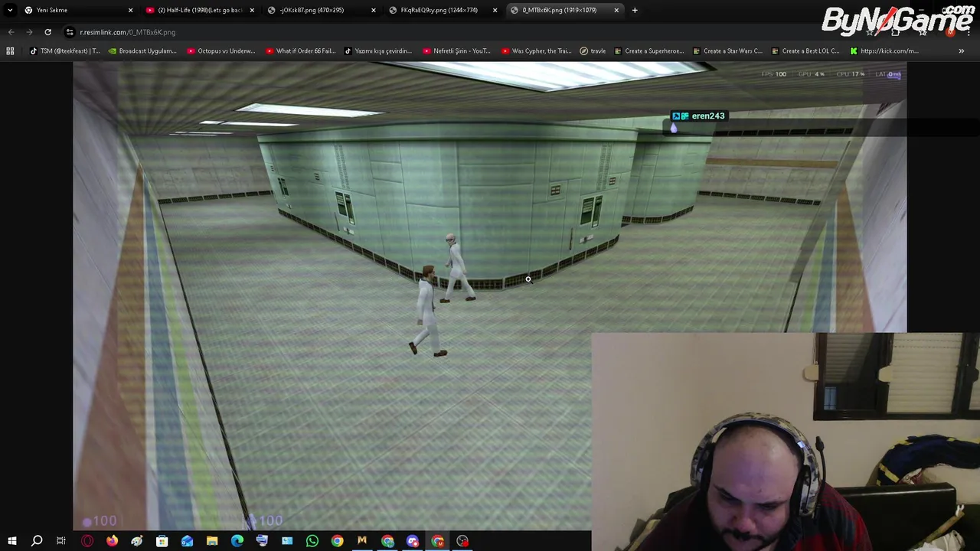This screenshot has height=551, width=980.
Task: Open Create a Best LOL C... bookmark
Action: coord(805,51)
